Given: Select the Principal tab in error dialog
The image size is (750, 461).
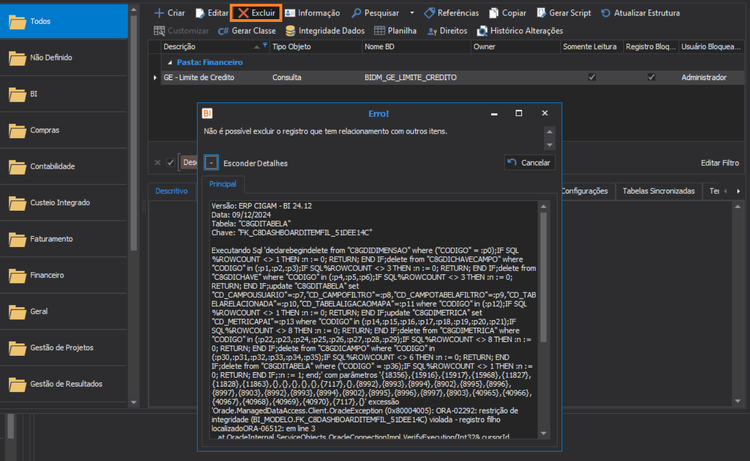Looking at the screenshot, I should pos(222,184).
